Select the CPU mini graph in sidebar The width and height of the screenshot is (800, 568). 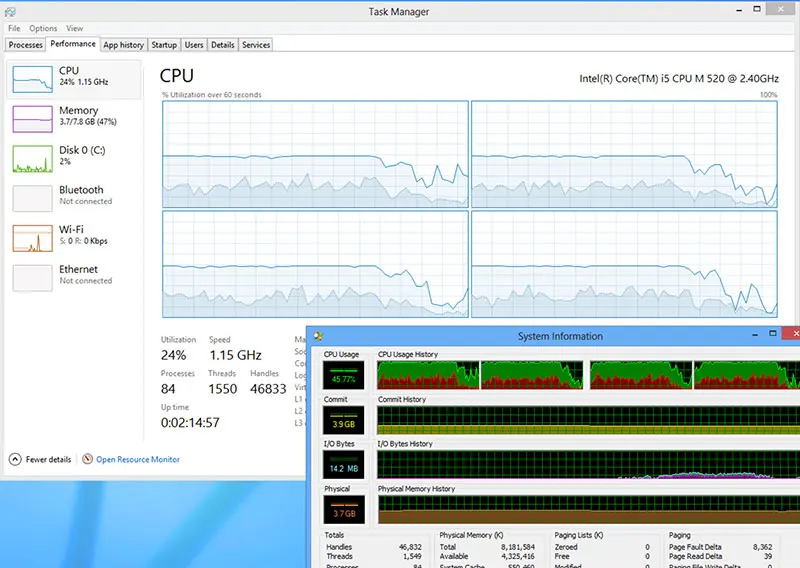tap(32, 79)
